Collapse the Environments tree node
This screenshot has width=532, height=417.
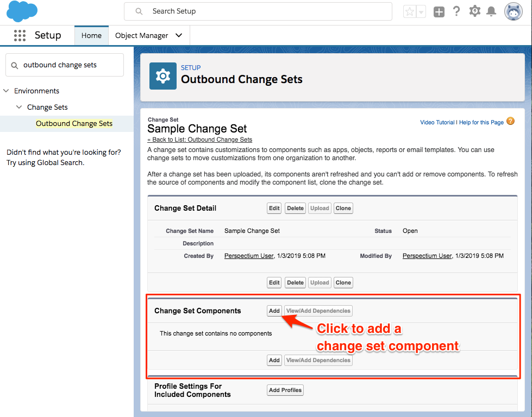(6, 91)
